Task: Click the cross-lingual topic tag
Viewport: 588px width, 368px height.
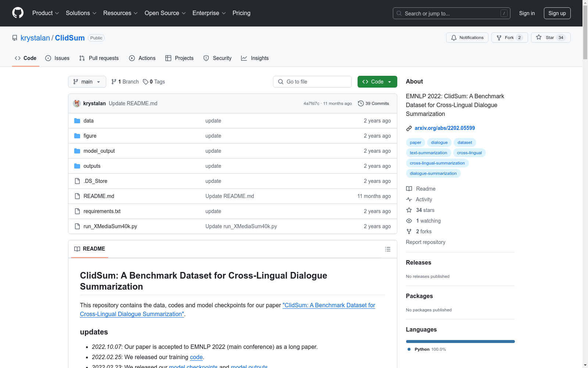Action: (x=469, y=153)
